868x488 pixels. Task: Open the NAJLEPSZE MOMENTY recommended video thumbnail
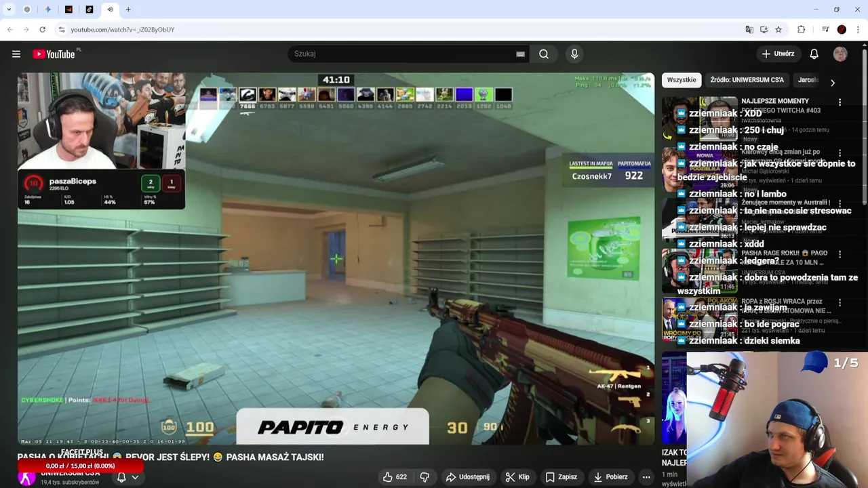point(699,118)
